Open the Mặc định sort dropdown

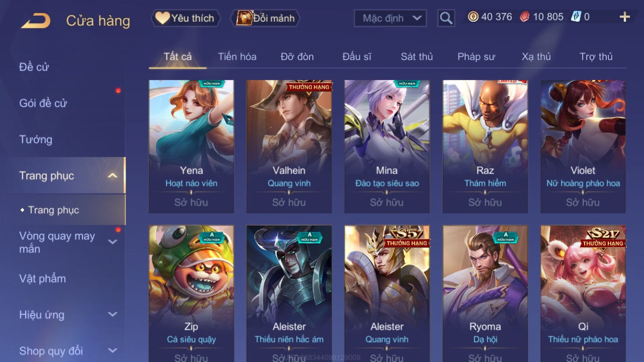[x=391, y=18]
